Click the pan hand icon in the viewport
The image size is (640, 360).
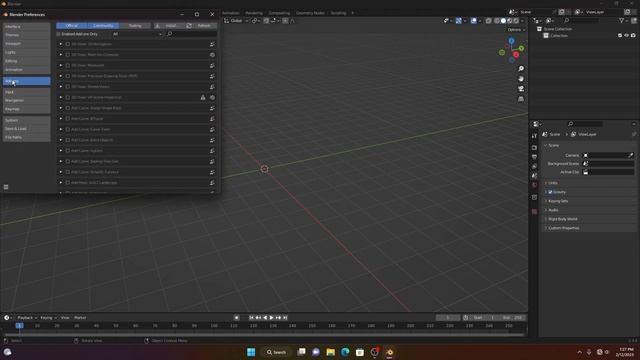pyautogui.click(x=521, y=79)
